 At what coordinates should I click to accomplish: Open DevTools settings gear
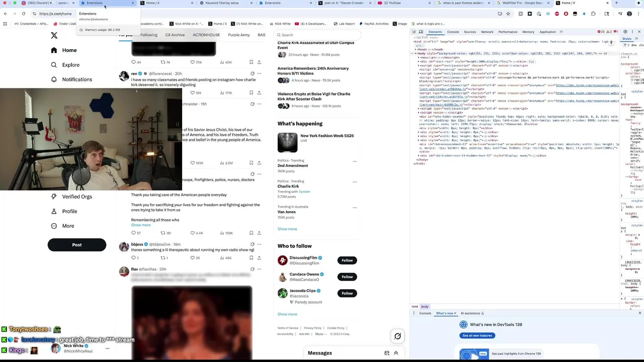click(625, 32)
